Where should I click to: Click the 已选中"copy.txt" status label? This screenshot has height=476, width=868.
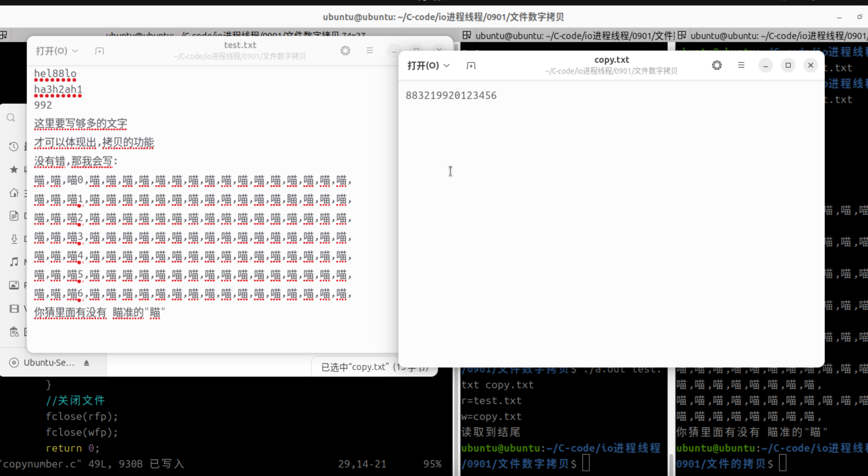click(375, 367)
